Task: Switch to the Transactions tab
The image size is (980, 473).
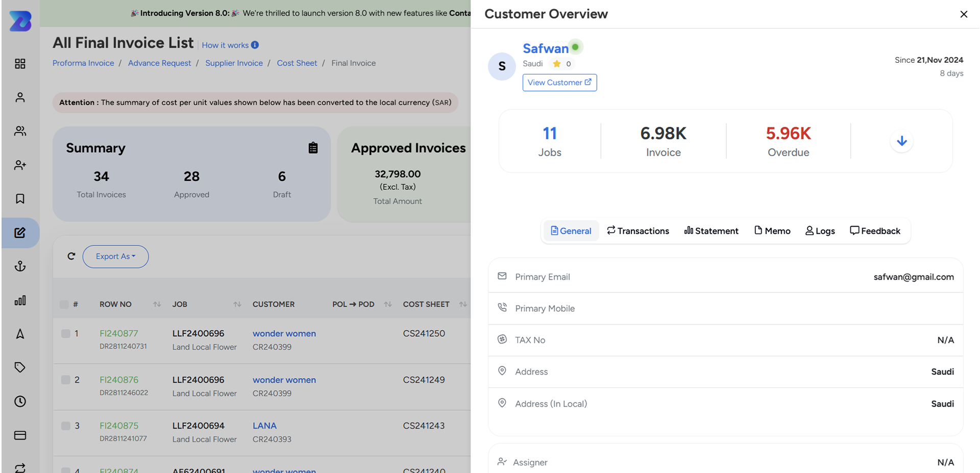Action: [638, 231]
